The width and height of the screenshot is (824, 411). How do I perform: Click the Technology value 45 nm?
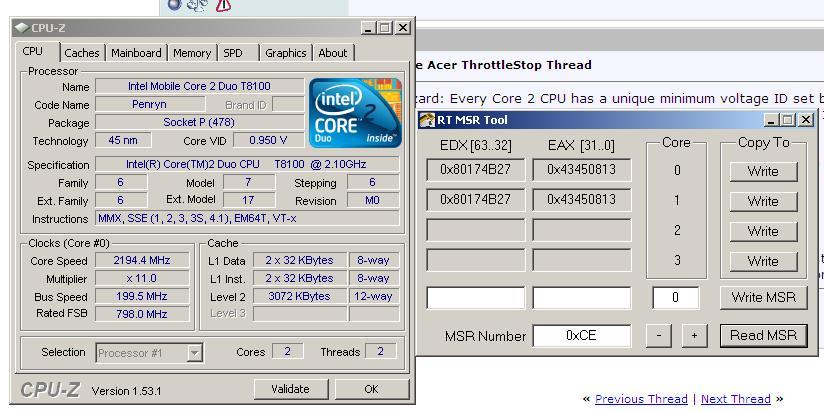pyautogui.click(x=123, y=140)
